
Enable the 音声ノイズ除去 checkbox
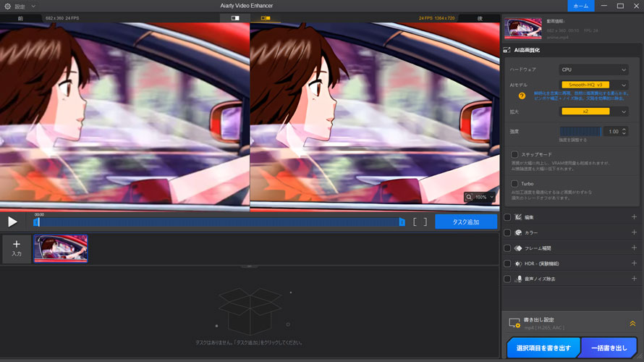pyautogui.click(x=507, y=279)
